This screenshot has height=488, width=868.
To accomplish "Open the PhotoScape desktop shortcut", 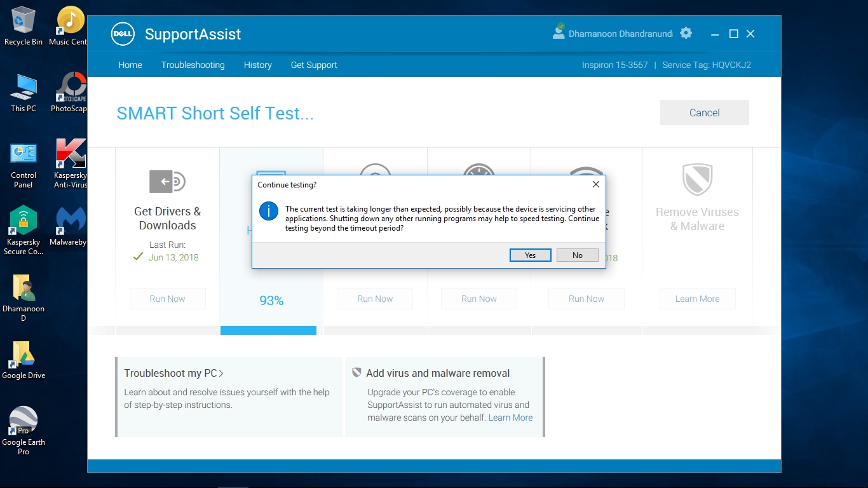I will (x=69, y=93).
